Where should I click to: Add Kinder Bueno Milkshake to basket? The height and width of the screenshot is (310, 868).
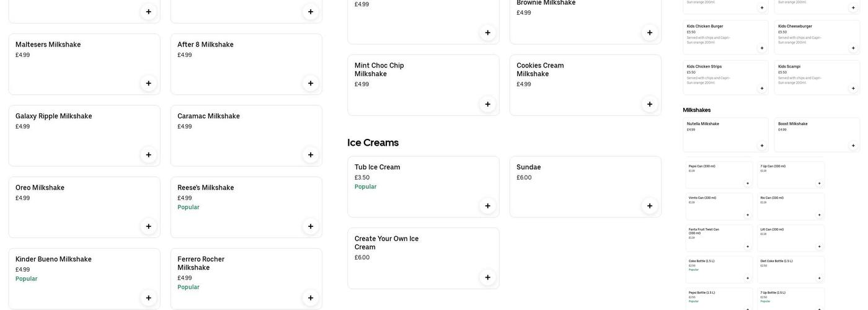[148, 298]
